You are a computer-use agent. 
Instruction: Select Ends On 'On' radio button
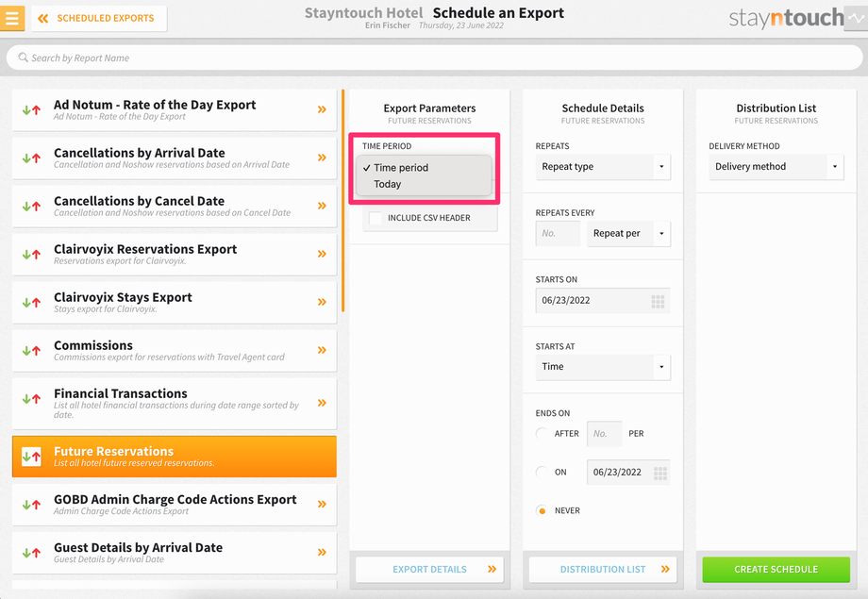[x=542, y=473]
